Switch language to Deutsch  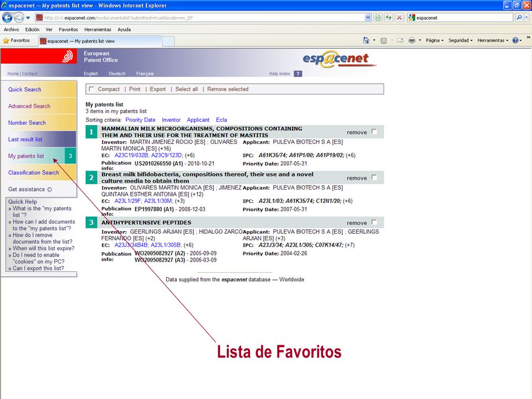click(x=117, y=74)
